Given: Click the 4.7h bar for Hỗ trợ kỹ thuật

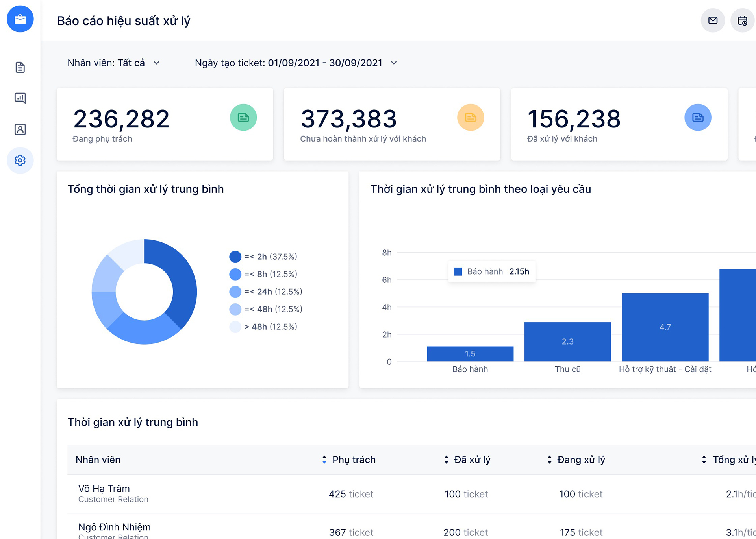Looking at the screenshot, I should tap(665, 327).
